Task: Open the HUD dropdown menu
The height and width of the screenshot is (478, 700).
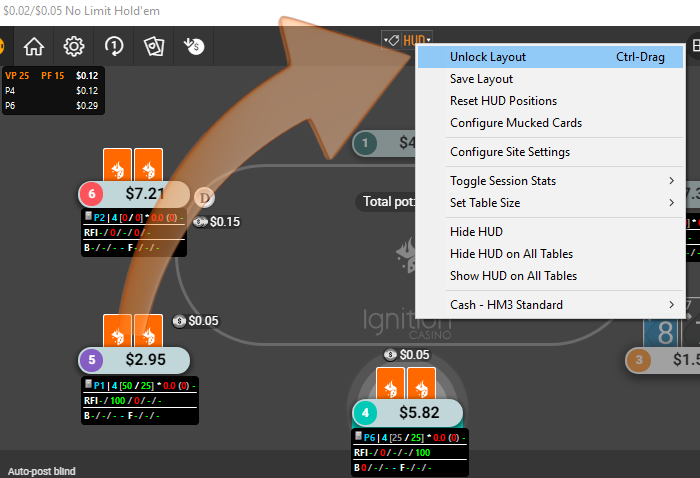Action: [417, 41]
